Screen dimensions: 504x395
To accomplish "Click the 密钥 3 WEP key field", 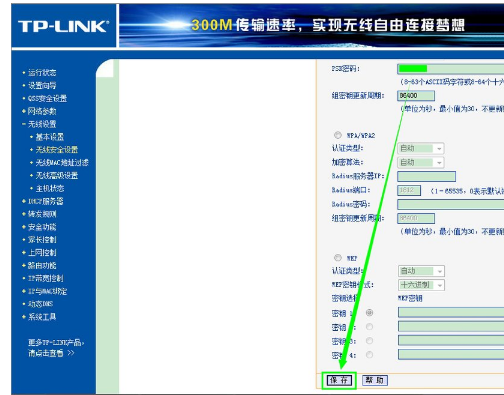I will pos(451,340).
